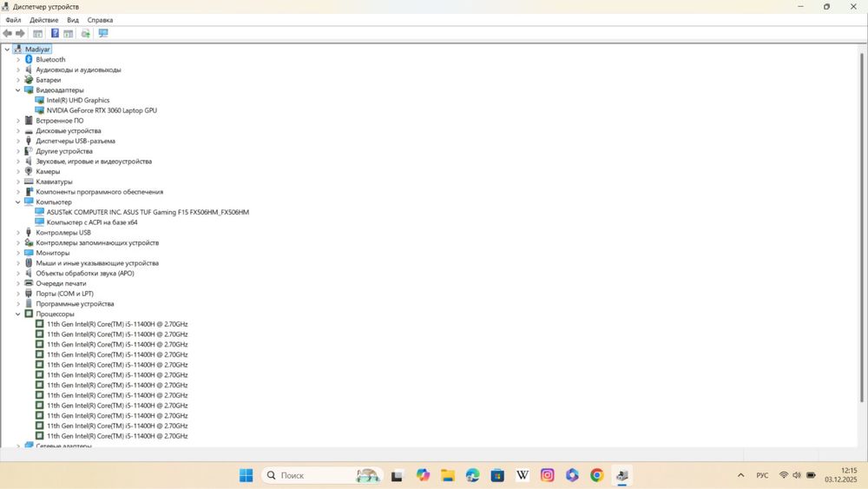This screenshot has height=489, width=868.
Task: Click the Мыши и иные указывающие устройства icon
Action: point(29,263)
